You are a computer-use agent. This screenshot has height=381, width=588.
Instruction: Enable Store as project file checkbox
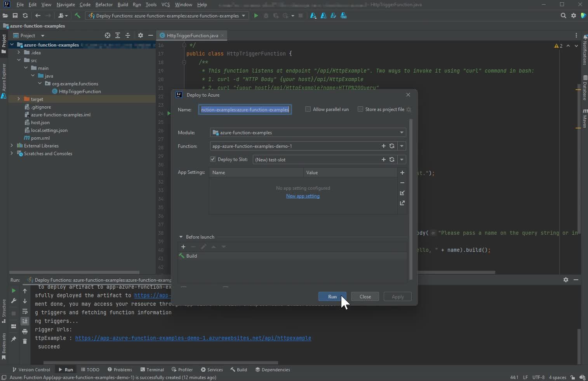coord(360,109)
